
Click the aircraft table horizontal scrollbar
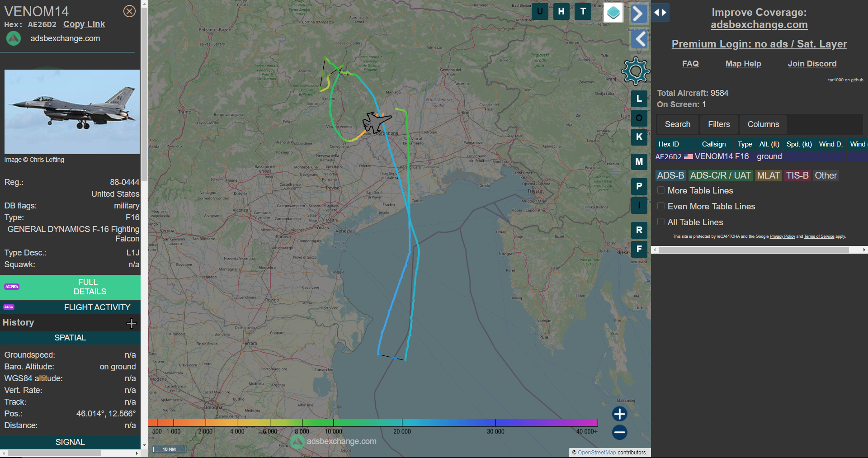point(754,250)
